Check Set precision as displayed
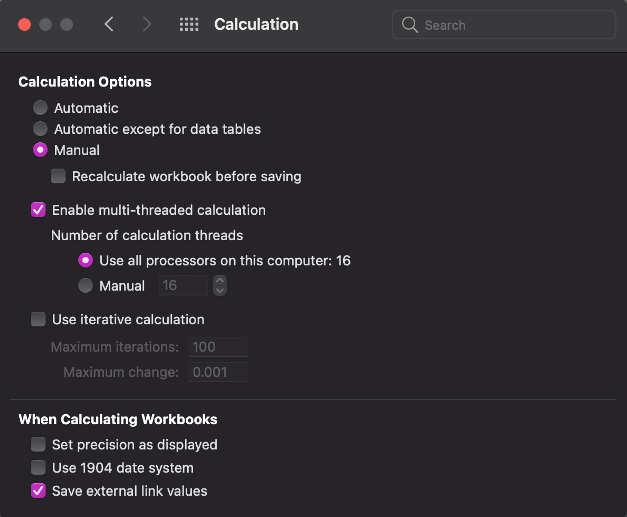Image resolution: width=627 pixels, height=517 pixels. point(38,444)
